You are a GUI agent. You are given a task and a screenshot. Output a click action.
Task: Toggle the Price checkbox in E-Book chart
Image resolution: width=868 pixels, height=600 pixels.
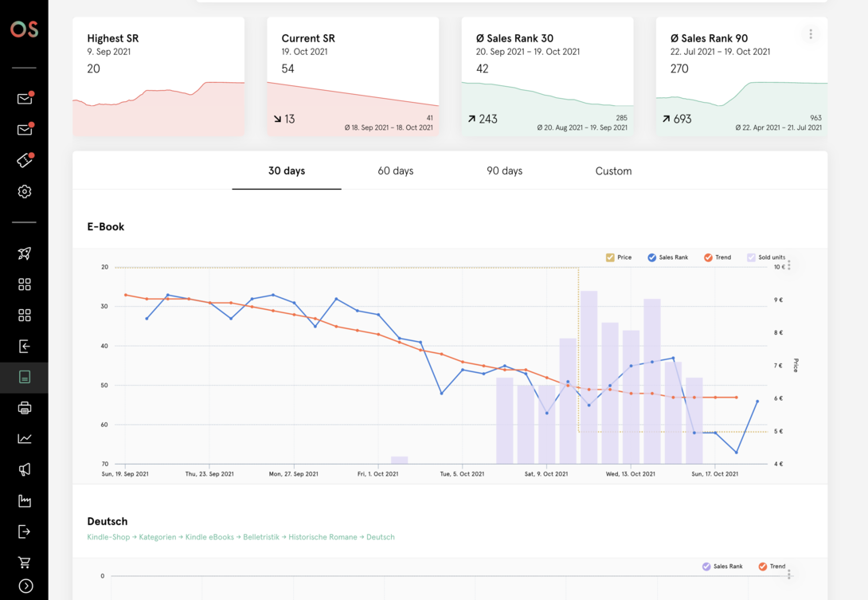click(610, 257)
